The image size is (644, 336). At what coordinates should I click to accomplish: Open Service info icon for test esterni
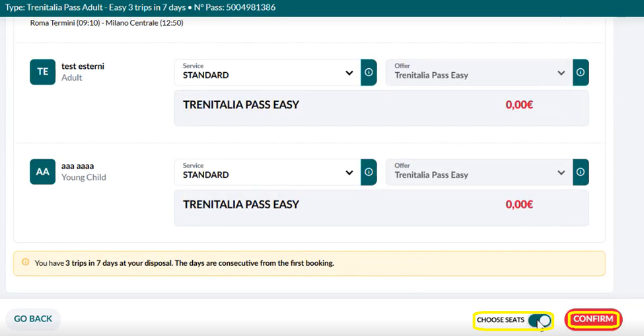pyautogui.click(x=369, y=72)
